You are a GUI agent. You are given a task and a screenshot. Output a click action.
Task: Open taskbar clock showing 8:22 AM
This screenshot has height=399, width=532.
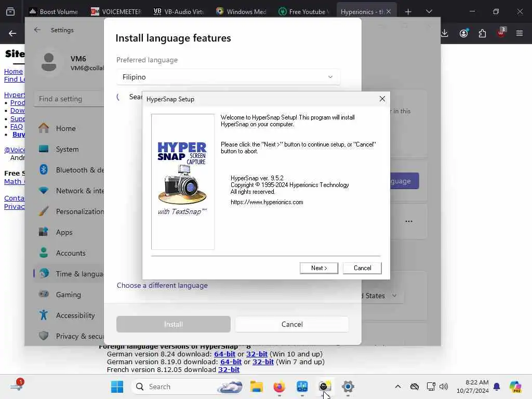(472, 387)
